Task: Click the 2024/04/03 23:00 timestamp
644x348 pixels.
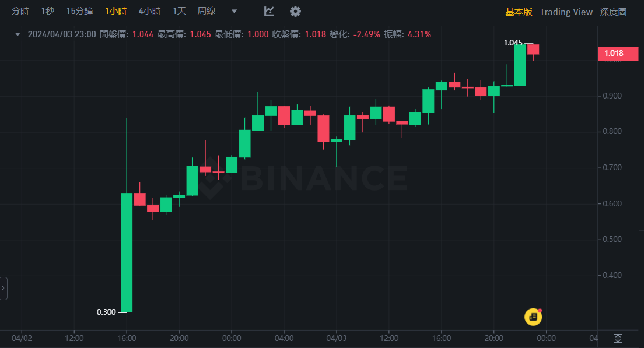Action: (x=62, y=34)
